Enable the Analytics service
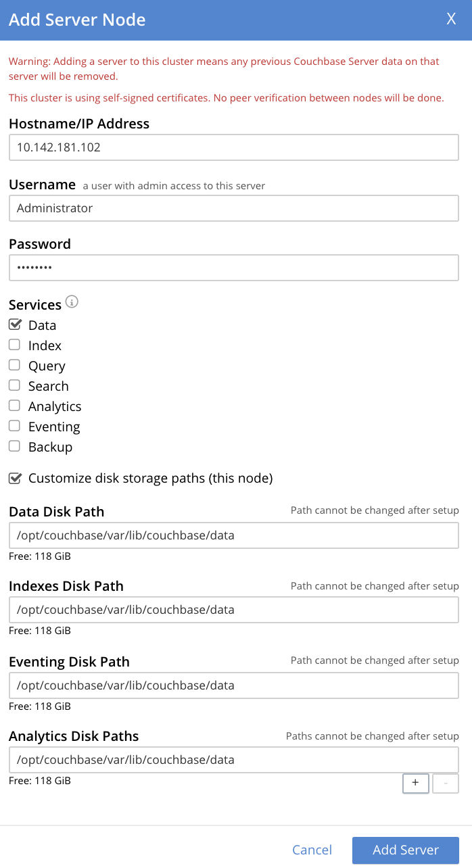The width and height of the screenshot is (472, 868). click(14, 406)
